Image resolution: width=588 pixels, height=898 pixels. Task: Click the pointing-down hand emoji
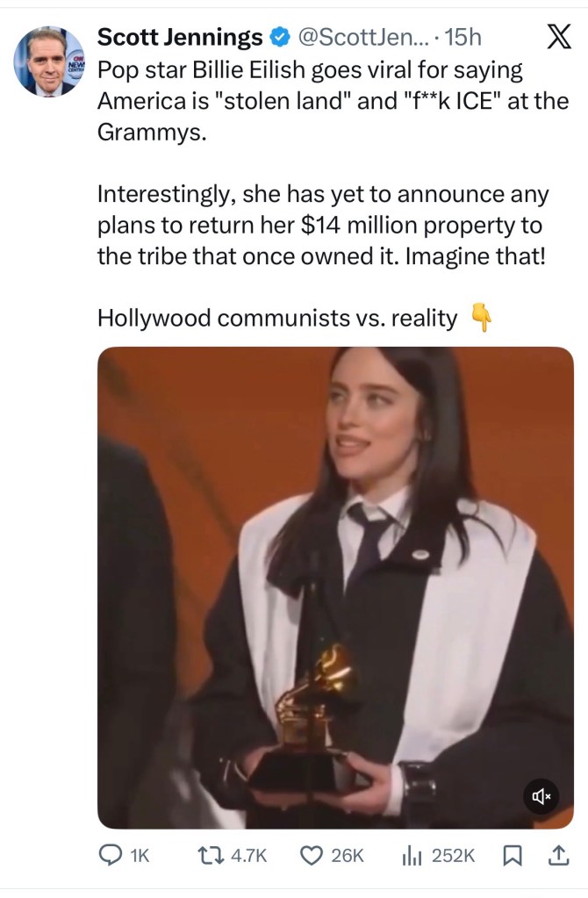pos(482,318)
